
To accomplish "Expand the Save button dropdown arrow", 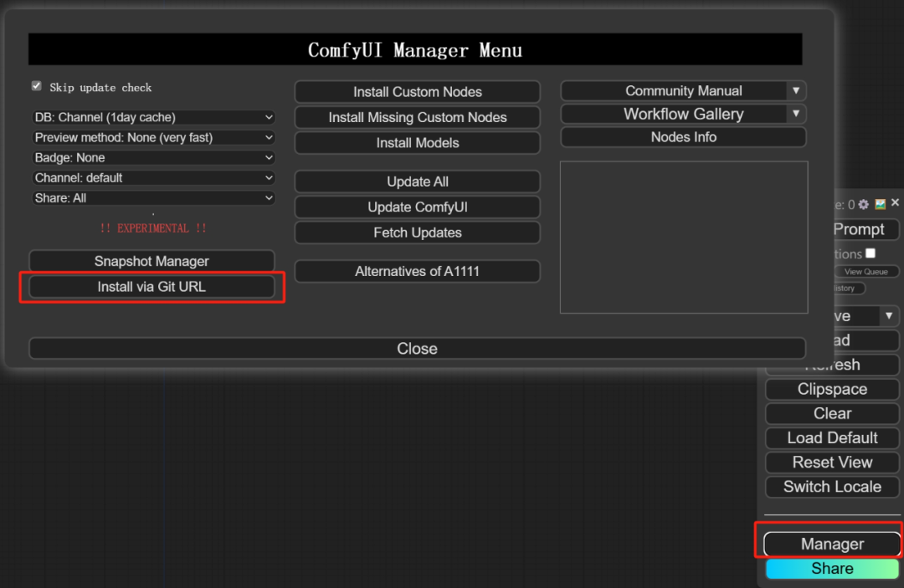I will (889, 315).
